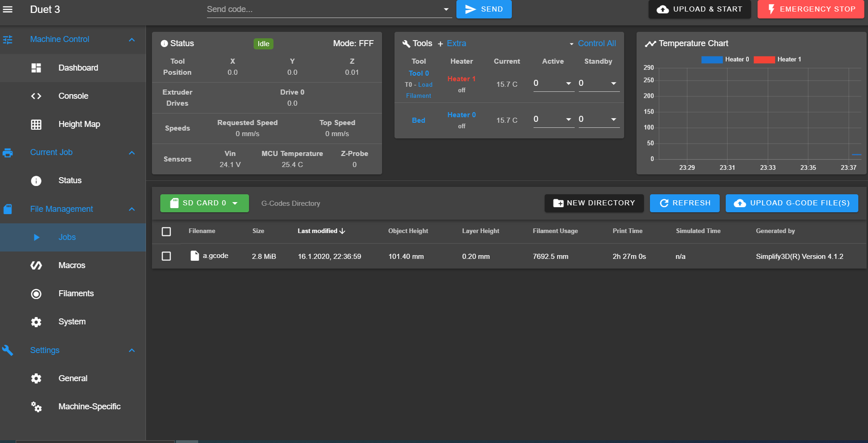Screen dimensions: 868x443
Task: Click the G-Codes Directory path label
Action: coord(291,204)
